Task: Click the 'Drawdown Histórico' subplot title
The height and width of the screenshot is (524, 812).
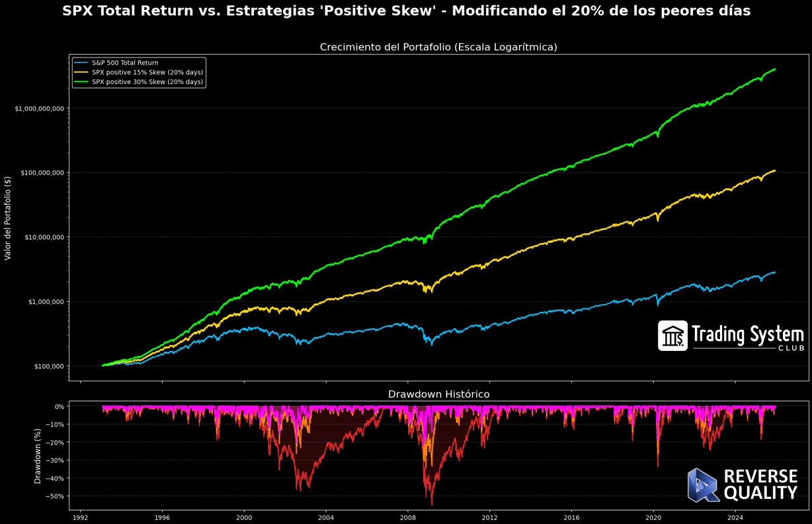Action: click(x=438, y=394)
